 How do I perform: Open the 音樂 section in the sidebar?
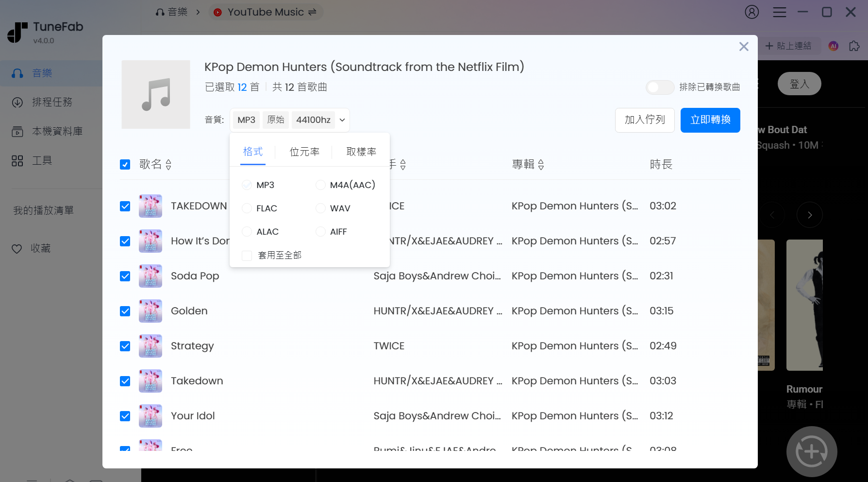click(x=42, y=72)
